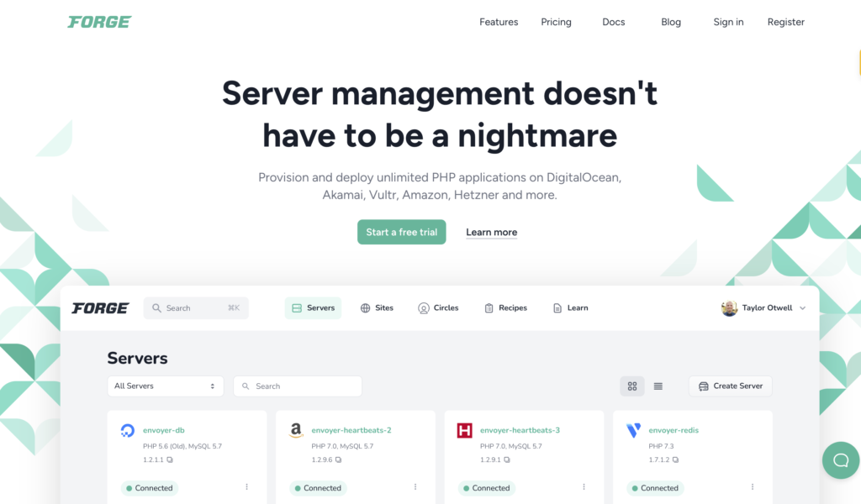This screenshot has width=861, height=504.
Task: Open the envoyer-db card options menu
Action: pos(247,486)
